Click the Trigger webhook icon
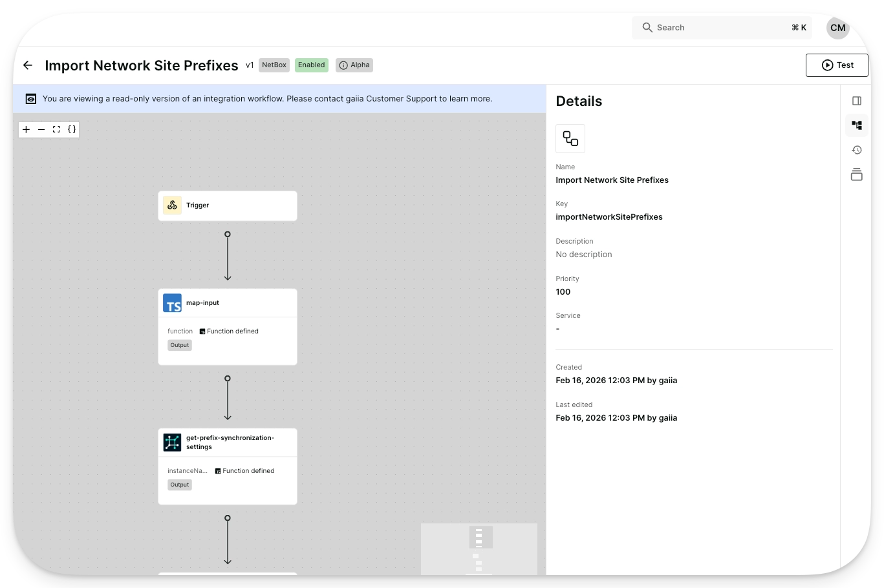 point(172,205)
